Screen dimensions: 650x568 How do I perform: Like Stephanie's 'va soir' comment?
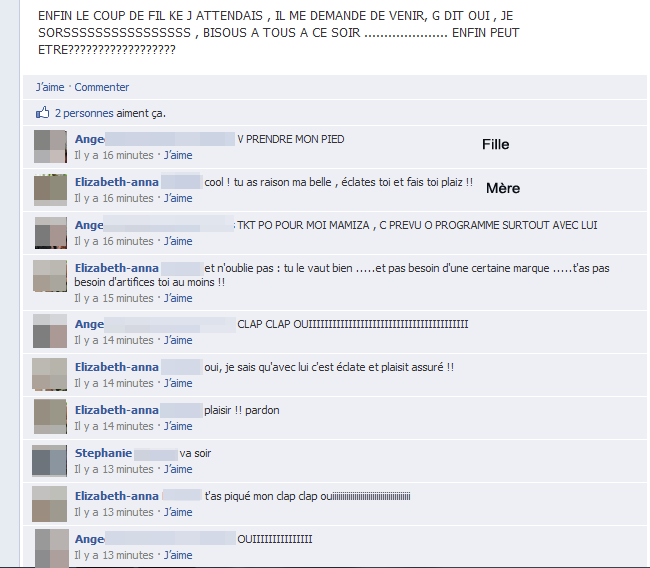178,469
